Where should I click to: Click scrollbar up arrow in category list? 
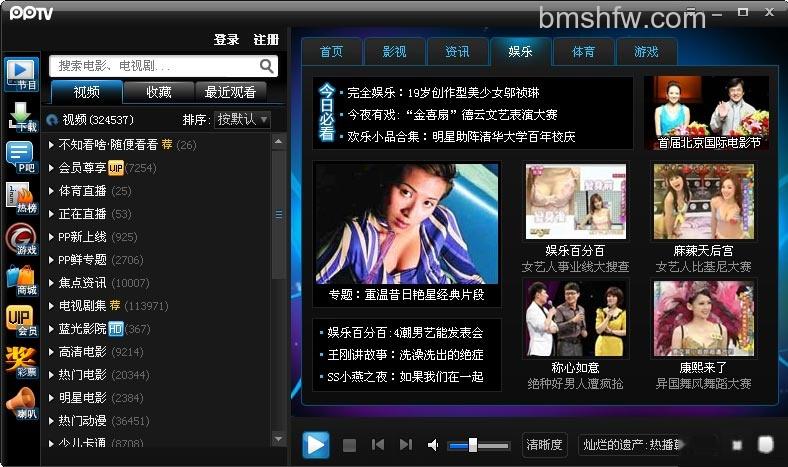278,142
